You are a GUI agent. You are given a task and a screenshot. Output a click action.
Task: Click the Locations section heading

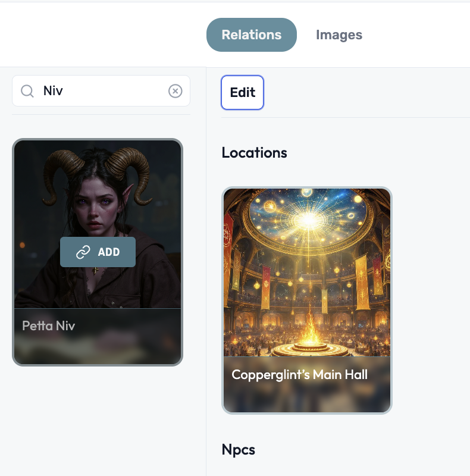pyautogui.click(x=255, y=153)
